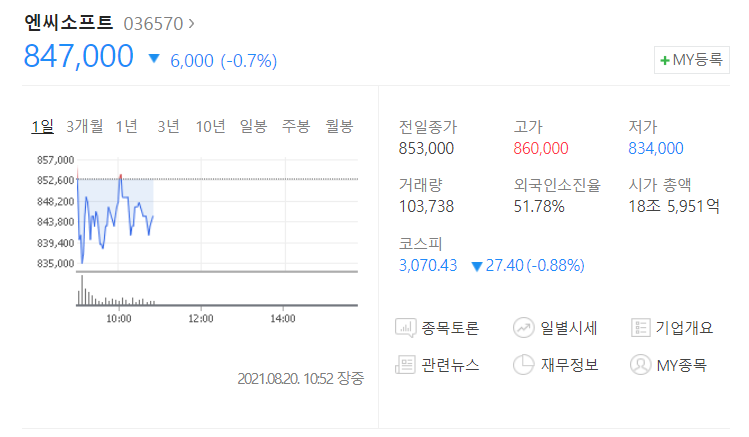Screen dimensions: 749x437
Task: Select the 1일 chart tab
Action: [42, 127]
